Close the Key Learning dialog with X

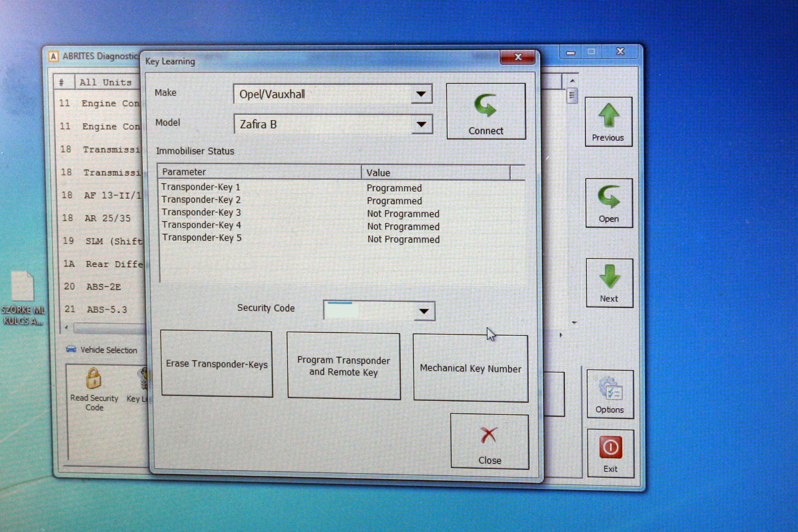(517, 57)
